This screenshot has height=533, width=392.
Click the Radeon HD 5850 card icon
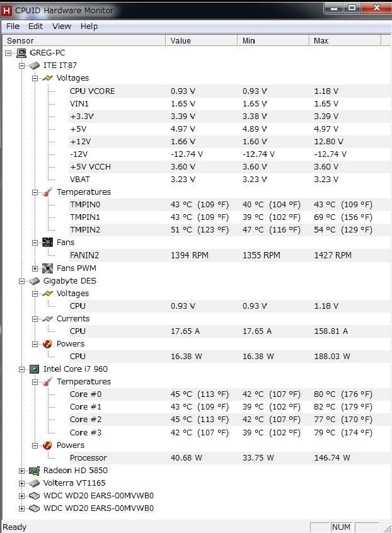(x=34, y=471)
